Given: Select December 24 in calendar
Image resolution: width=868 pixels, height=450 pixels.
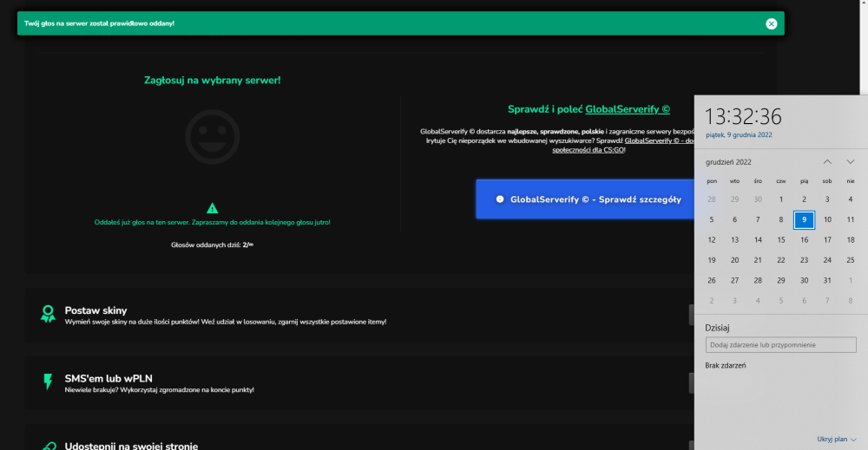Looking at the screenshot, I should 827,260.
